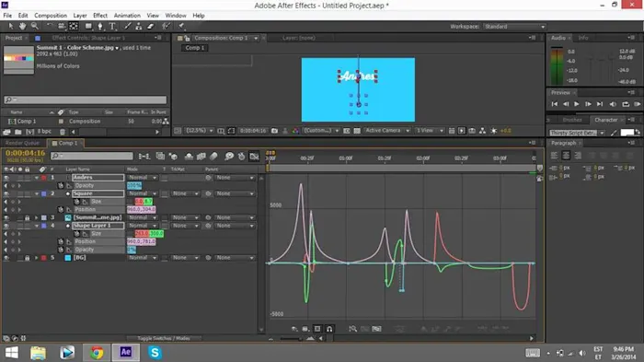
Task: Open the 1 View layout dropdown
Action: (430, 131)
